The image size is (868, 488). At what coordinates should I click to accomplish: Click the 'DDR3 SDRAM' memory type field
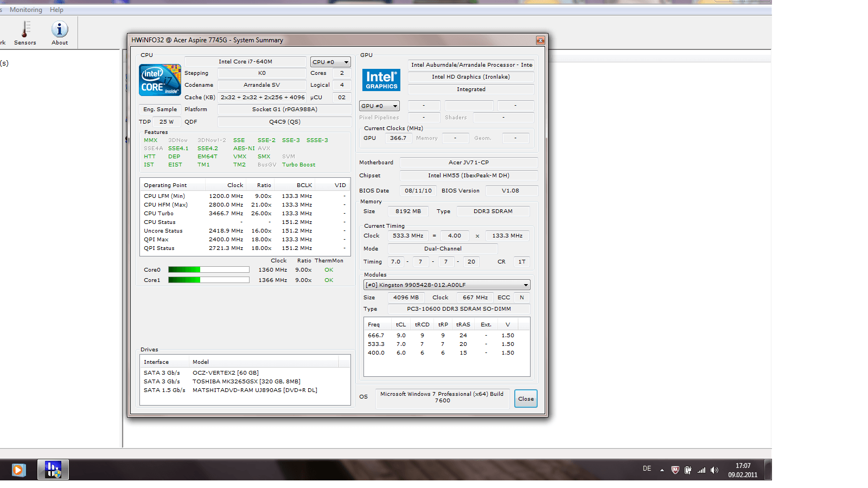point(493,211)
